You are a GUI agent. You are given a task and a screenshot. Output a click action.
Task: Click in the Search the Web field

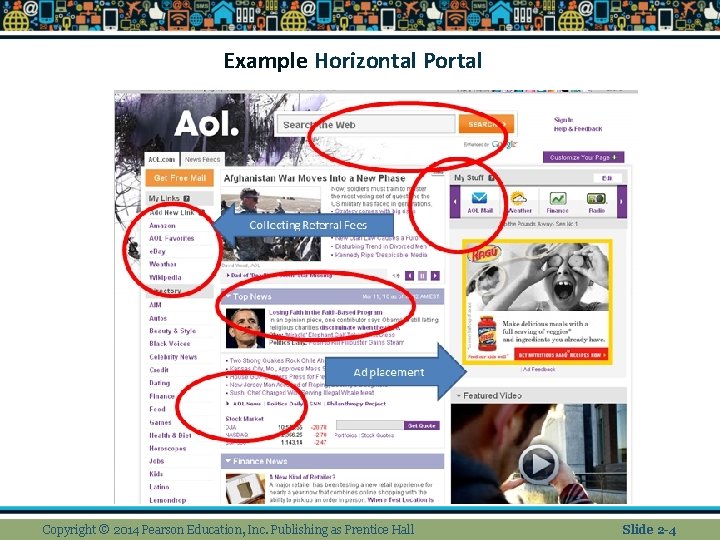366,124
